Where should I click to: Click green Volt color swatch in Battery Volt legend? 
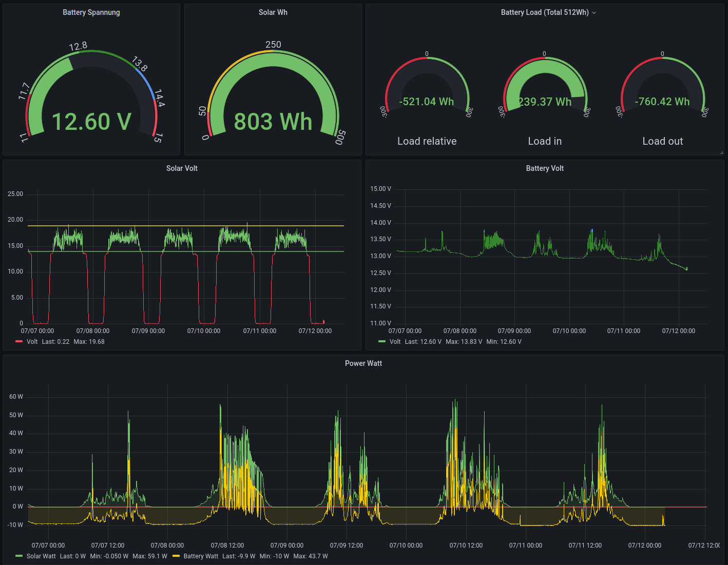coord(382,342)
